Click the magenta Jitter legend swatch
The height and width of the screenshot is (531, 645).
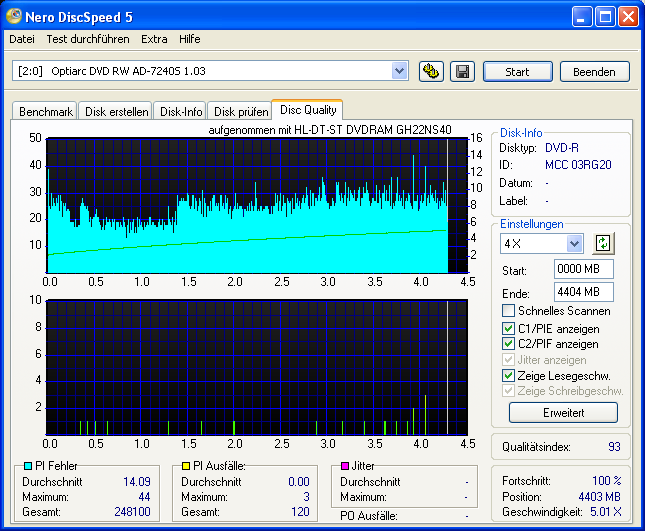(x=345, y=466)
